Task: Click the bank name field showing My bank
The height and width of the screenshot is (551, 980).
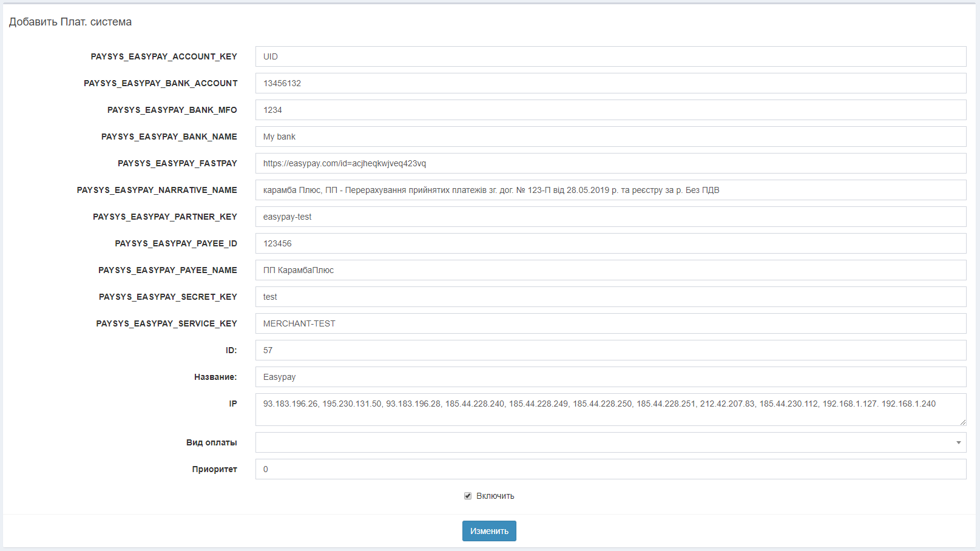Action: tap(610, 137)
